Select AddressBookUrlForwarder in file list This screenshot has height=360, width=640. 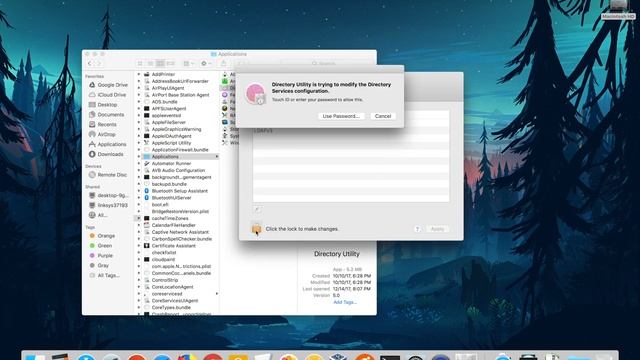(x=176, y=81)
